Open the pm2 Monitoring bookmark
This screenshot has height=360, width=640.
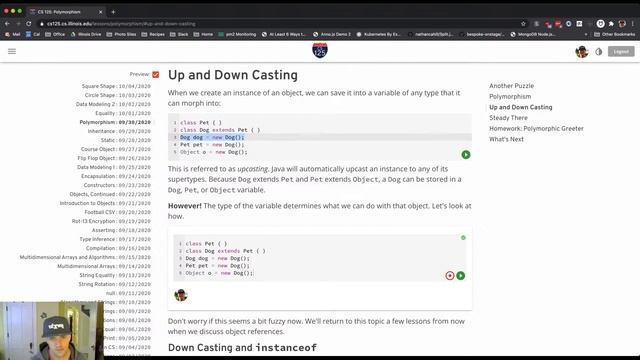point(237,34)
